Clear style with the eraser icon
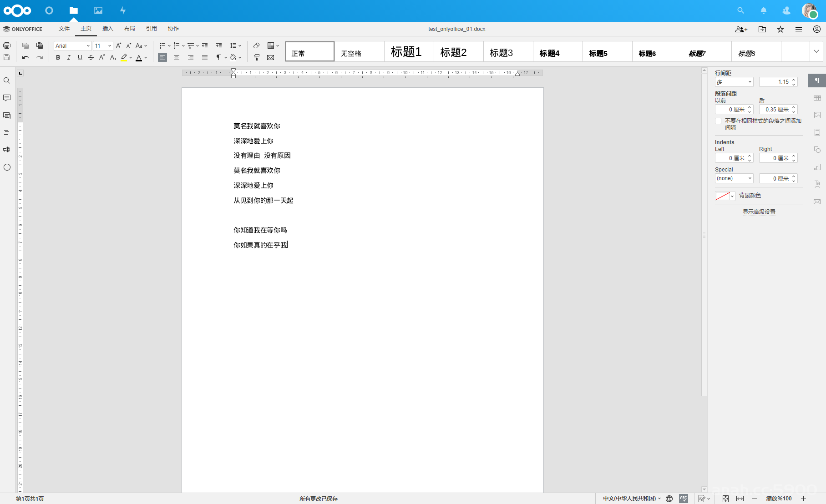The width and height of the screenshot is (826, 504). (257, 45)
